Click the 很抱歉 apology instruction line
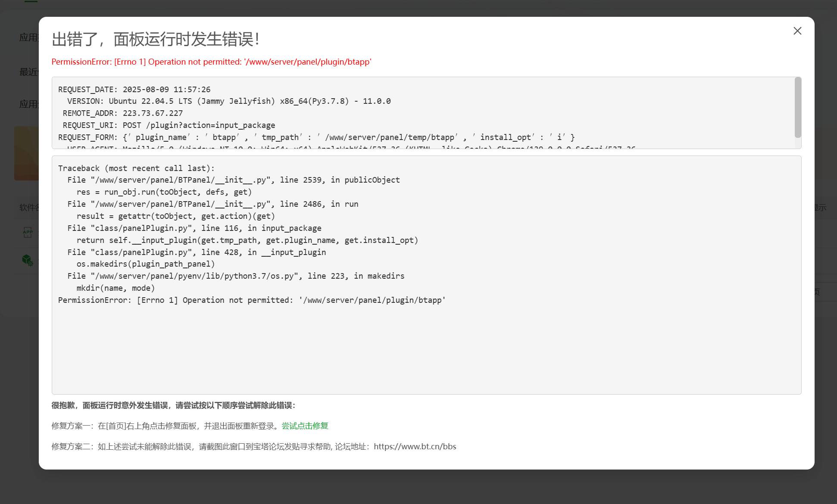 173,405
